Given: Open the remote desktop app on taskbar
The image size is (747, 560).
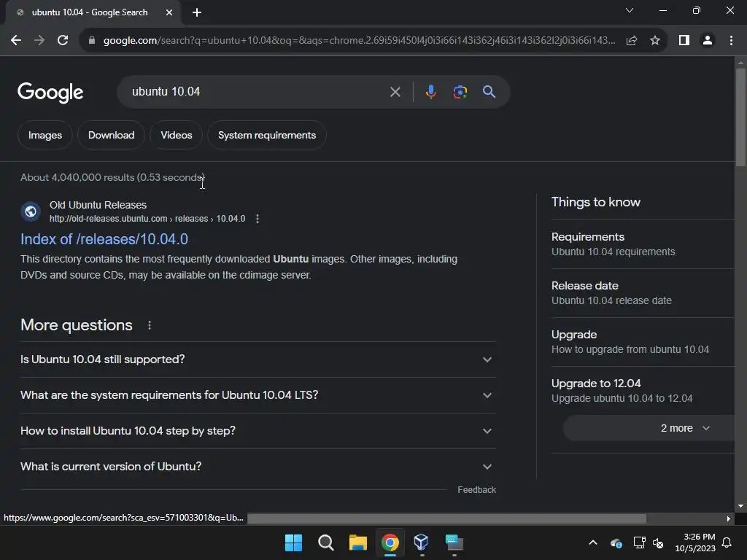Looking at the screenshot, I should pyautogui.click(x=454, y=542).
